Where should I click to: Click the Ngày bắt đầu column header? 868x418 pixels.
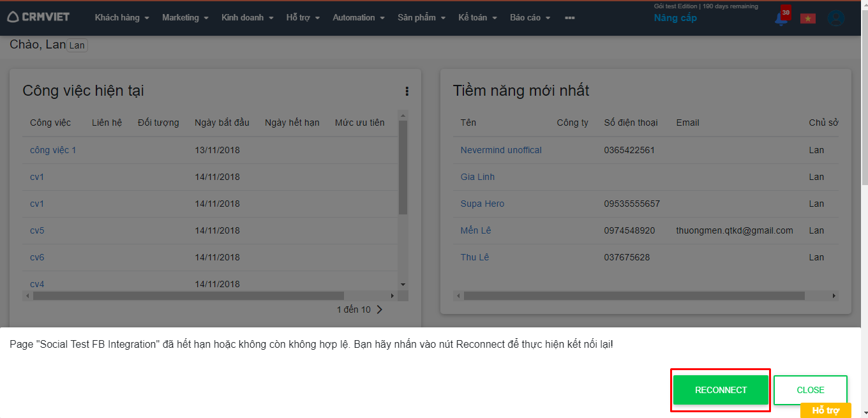coord(222,123)
